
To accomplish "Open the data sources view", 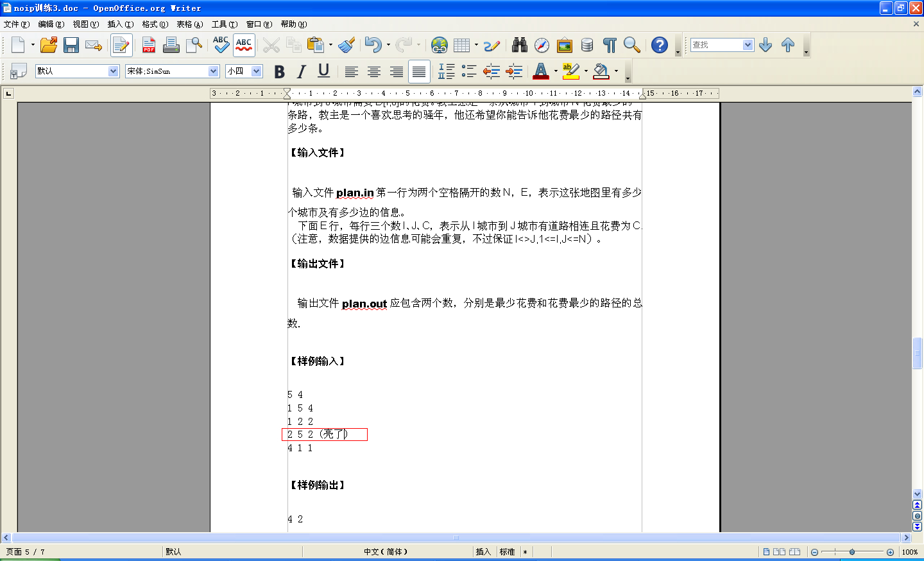I will [x=587, y=45].
